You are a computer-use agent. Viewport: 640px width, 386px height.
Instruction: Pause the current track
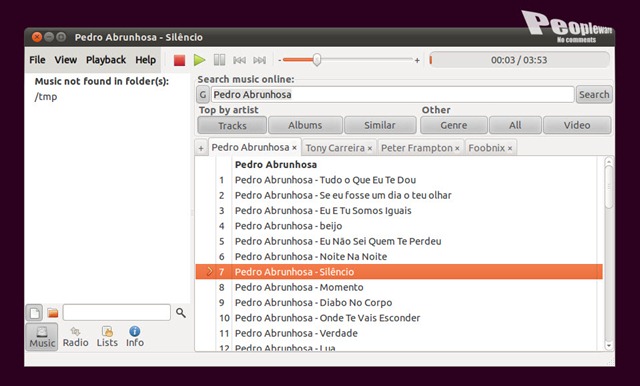click(219, 60)
